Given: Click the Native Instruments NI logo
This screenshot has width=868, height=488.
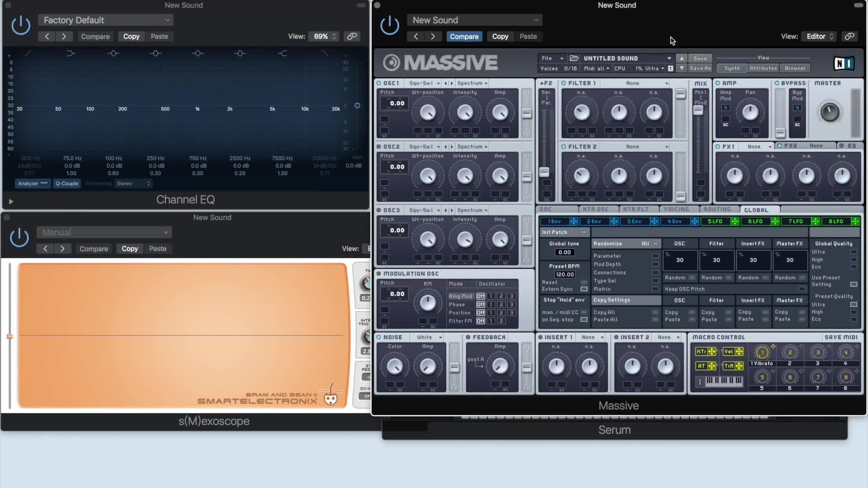Looking at the screenshot, I should [844, 63].
